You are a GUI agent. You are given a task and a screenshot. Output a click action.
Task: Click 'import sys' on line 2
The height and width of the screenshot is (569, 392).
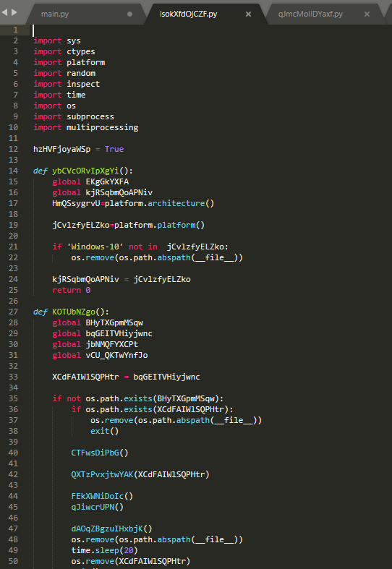tap(57, 40)
